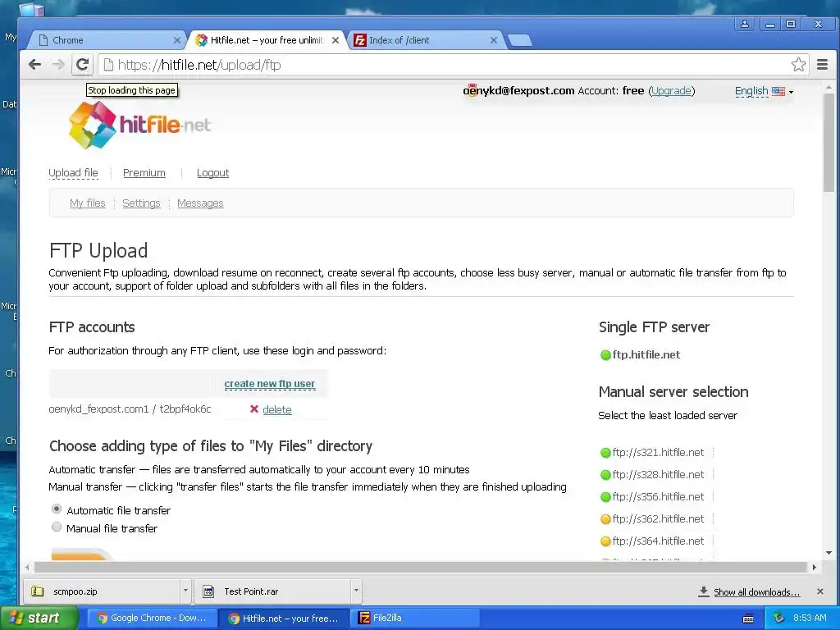Click the account email oenykd@fexpost.com
This screenshot has height=630, width=840.
coord(518,90)
